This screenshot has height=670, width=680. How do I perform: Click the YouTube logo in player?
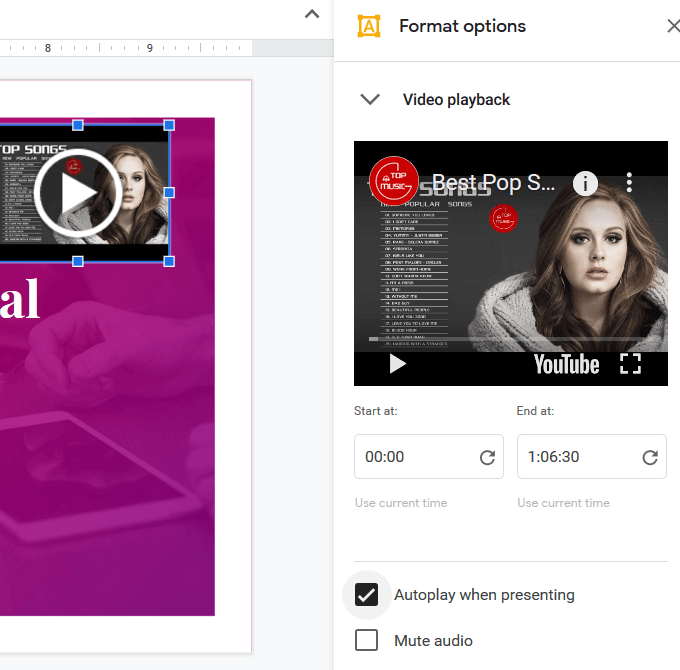pos(566,364)
